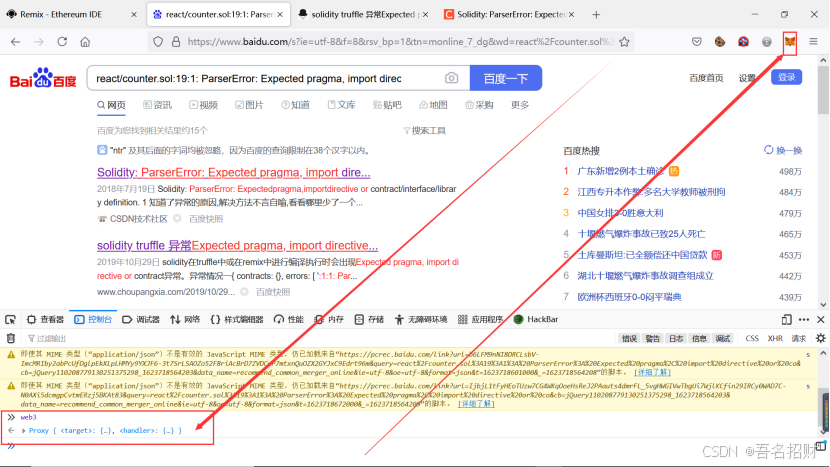Refresh hot search list with 换一换
Viewport: 830px width, 467px height.
pos(783,150)
